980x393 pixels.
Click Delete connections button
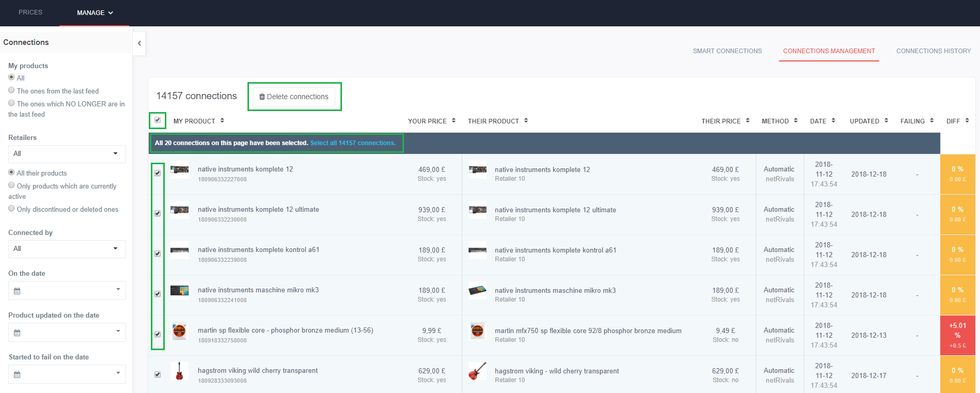point(294,97)
